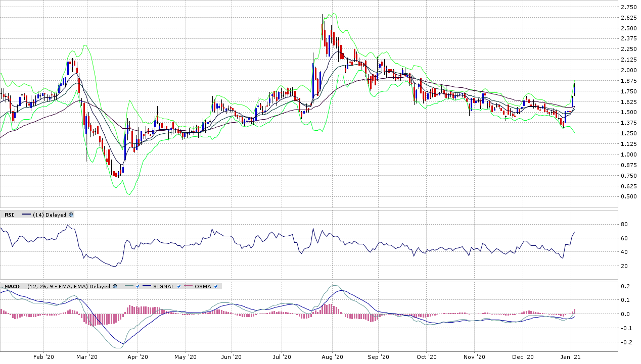641x364 pixels.
Task: Click the globe icon next to RSI Delayed
Action: tap(71, 215)
